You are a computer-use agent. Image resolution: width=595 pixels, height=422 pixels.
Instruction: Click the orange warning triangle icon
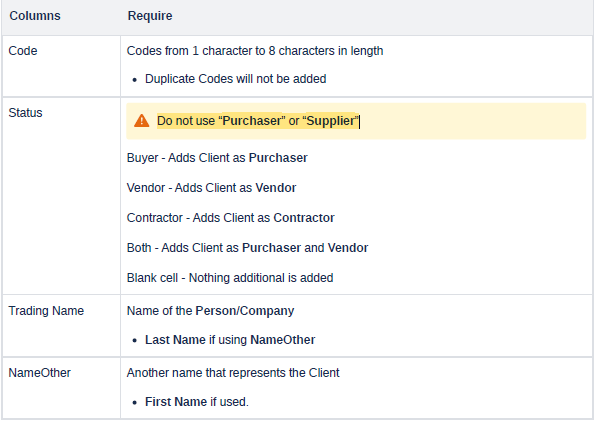(142, 121)
